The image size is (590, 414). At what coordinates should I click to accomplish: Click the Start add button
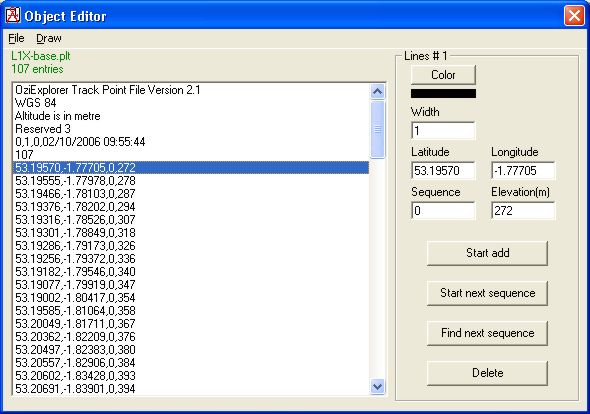coord(487,253)
